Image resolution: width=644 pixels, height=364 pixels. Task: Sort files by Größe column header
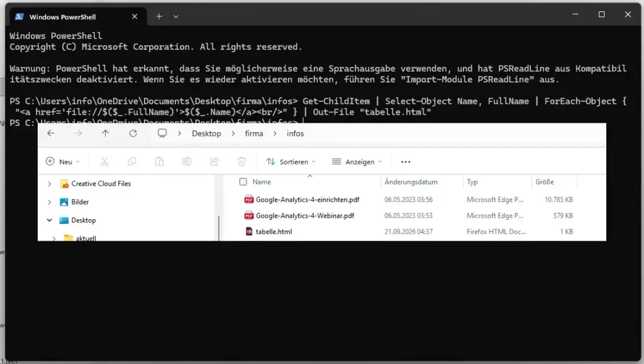(x=545, y=182)
